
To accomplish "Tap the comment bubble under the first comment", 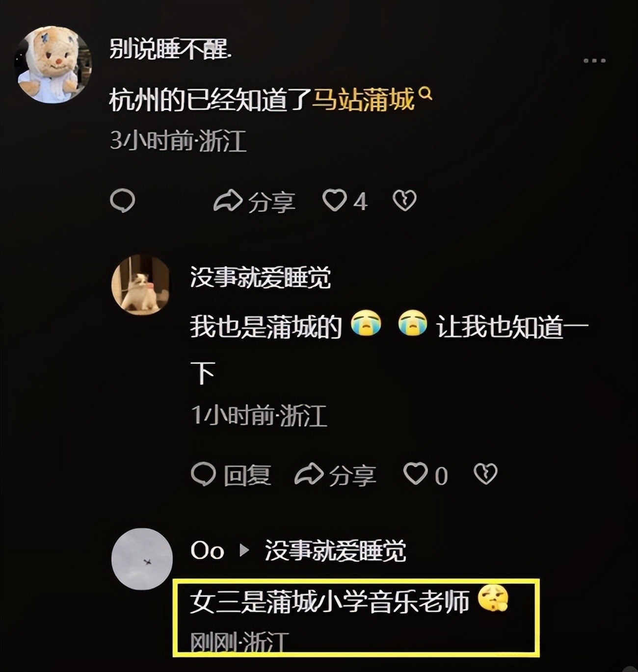I will pyautogui.click(x=123, y=201).
